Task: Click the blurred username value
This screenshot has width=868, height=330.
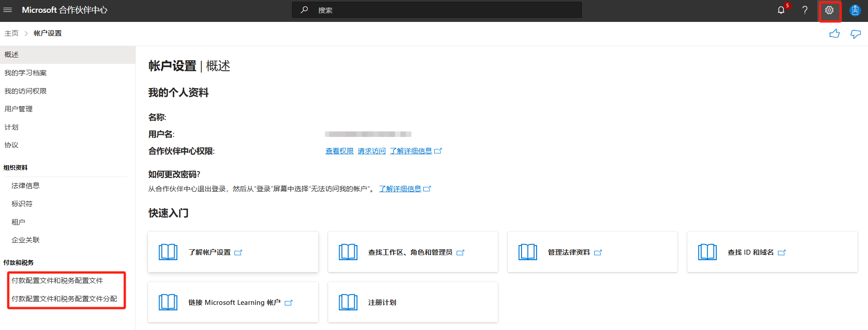Action: [x=368, y=134]
